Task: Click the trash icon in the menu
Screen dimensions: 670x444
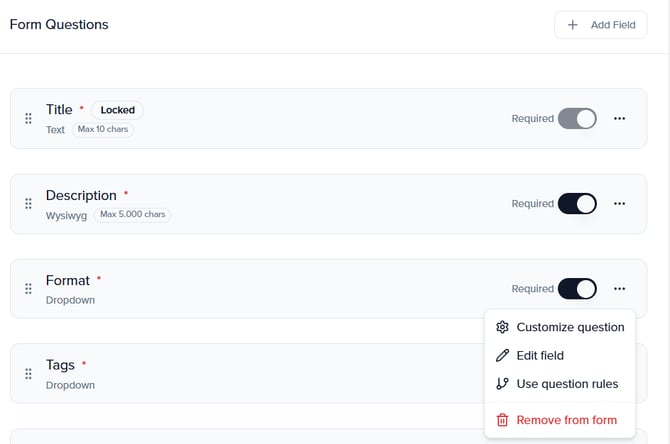Action: tap(502, 420)
